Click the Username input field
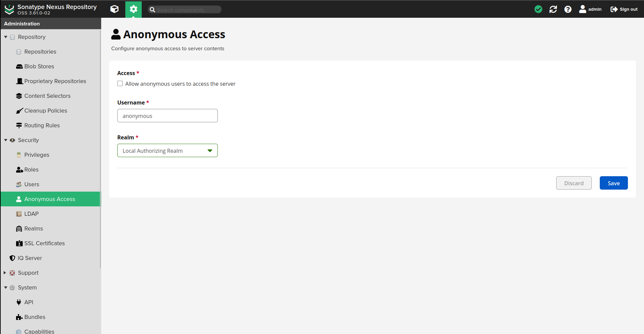 click(x=168, y=116)
